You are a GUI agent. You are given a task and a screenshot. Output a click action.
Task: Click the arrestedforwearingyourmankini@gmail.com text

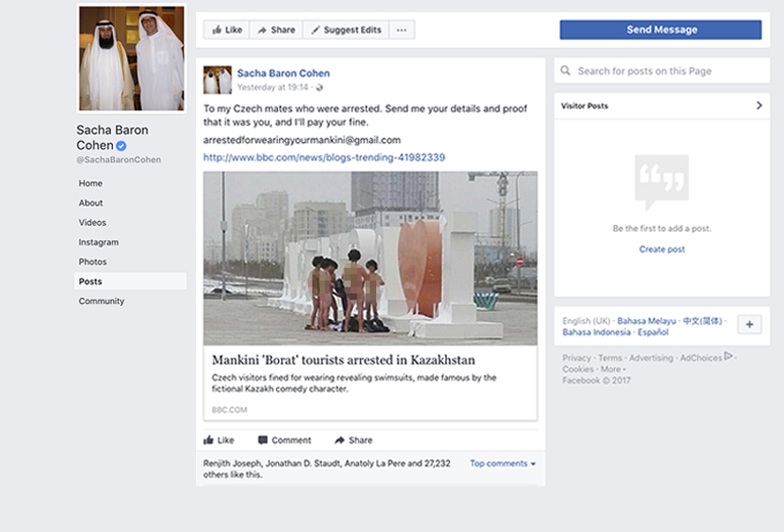pyautogui.click(x=301, y=140)
